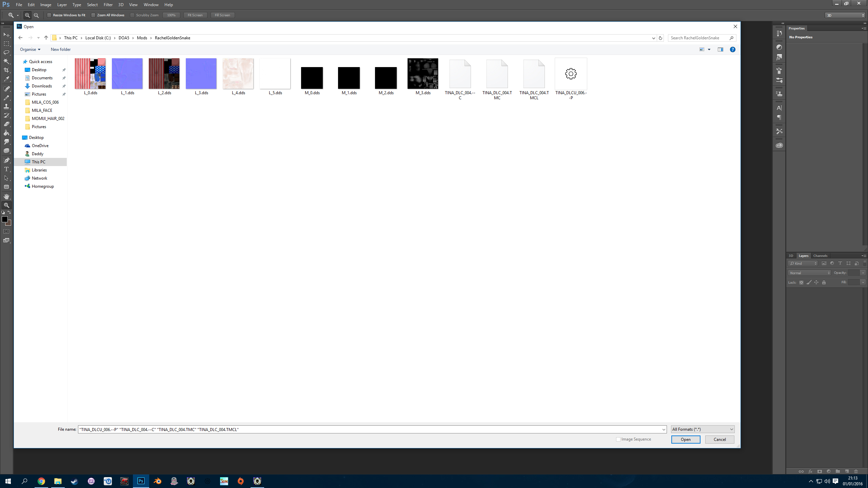Click the Open button
The height and width of the screenshot is (488, 868).
tap(686, 440)
